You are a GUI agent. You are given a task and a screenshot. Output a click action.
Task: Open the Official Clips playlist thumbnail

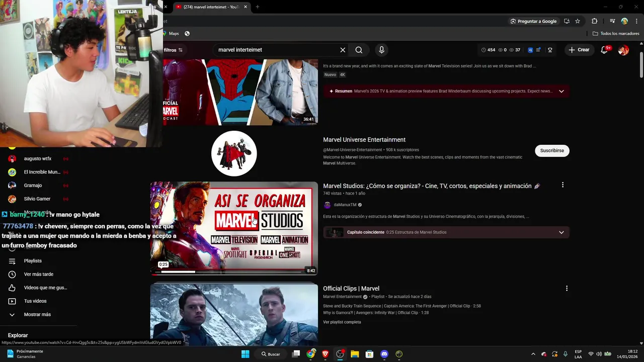[x=234, y=315]
